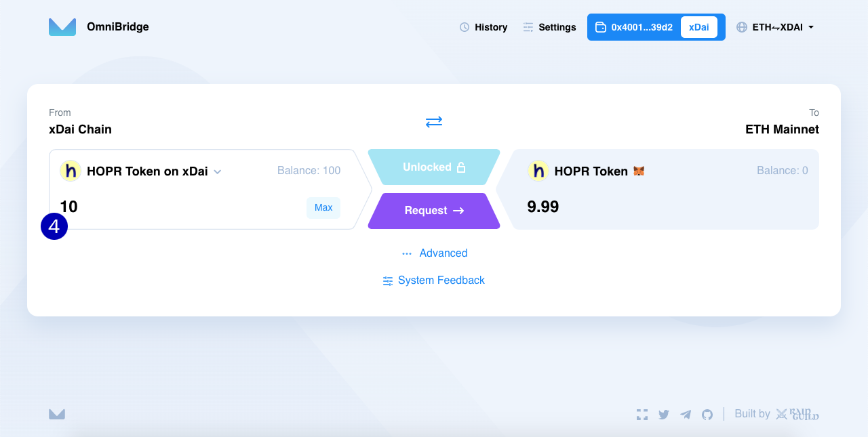Click the ETH Mainnet label
Screen dimensions: 868x437
point(782,129)
